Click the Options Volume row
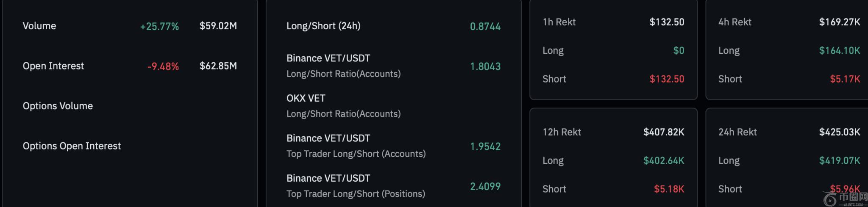 [58, 106]
